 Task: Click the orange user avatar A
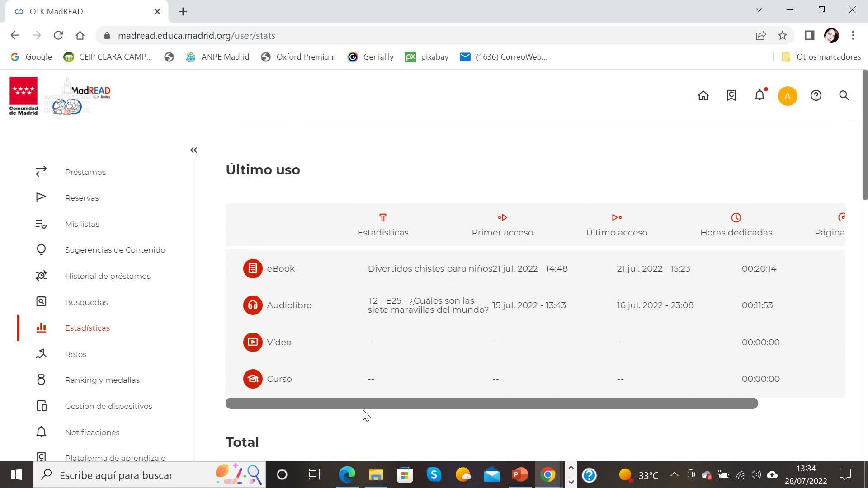[x=787, y=96]
